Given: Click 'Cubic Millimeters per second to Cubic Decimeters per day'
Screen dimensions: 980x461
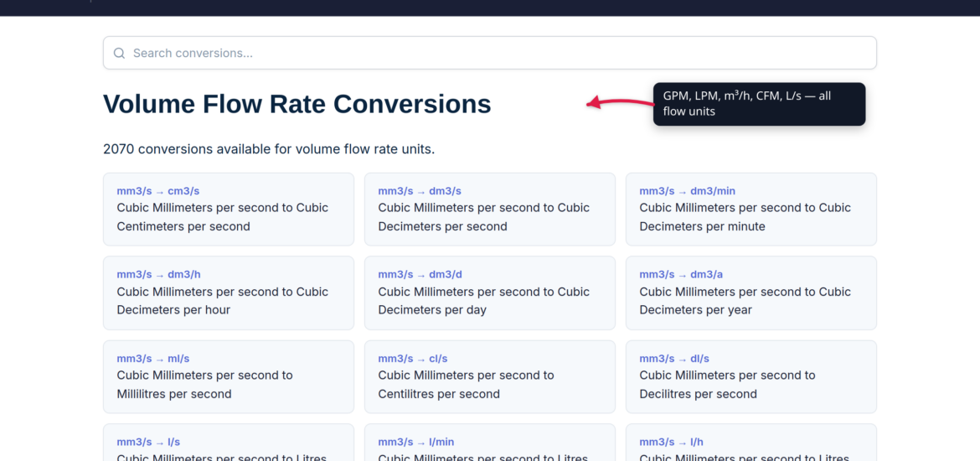Looking at the screenshot, I should tap(484, 301).
